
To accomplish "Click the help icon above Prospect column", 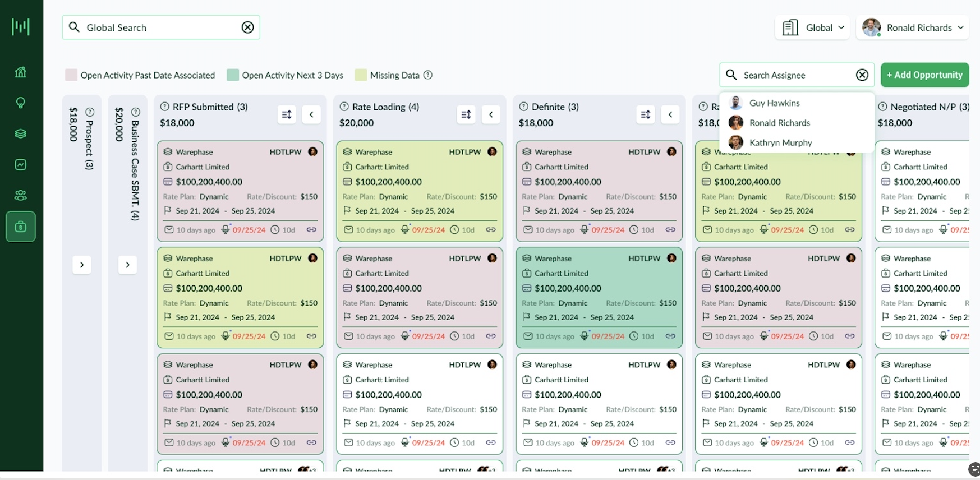I will coord(90,112).
